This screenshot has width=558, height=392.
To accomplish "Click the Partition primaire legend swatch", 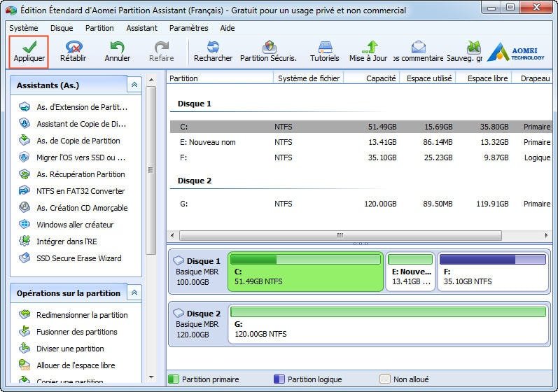I will (x=174, y=379).
